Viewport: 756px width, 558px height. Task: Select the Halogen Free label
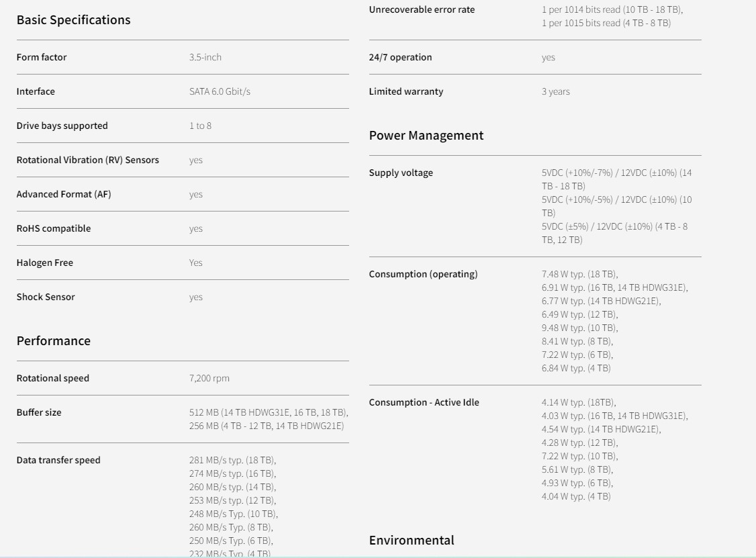point(45,263)
